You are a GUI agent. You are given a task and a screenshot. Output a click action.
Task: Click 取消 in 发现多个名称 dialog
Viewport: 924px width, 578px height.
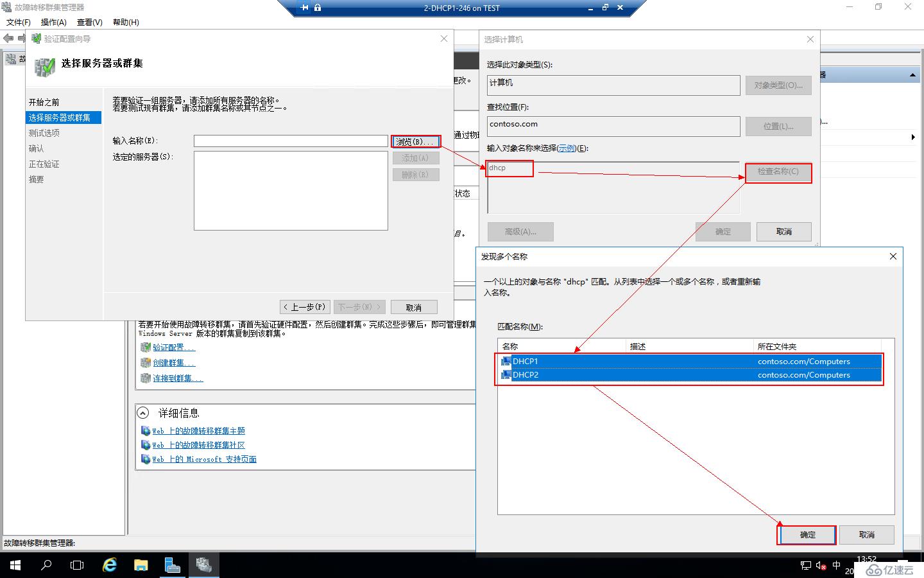(x=867, y=535)
